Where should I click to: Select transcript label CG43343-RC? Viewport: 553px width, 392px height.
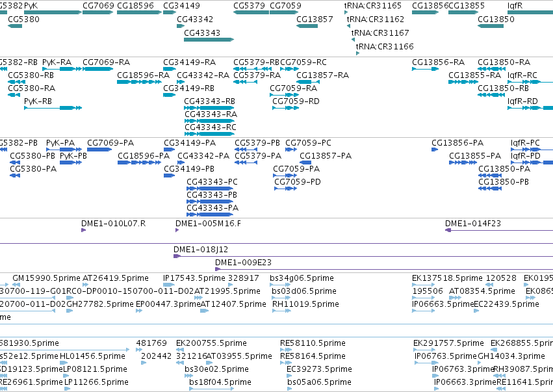click(211, 127)
